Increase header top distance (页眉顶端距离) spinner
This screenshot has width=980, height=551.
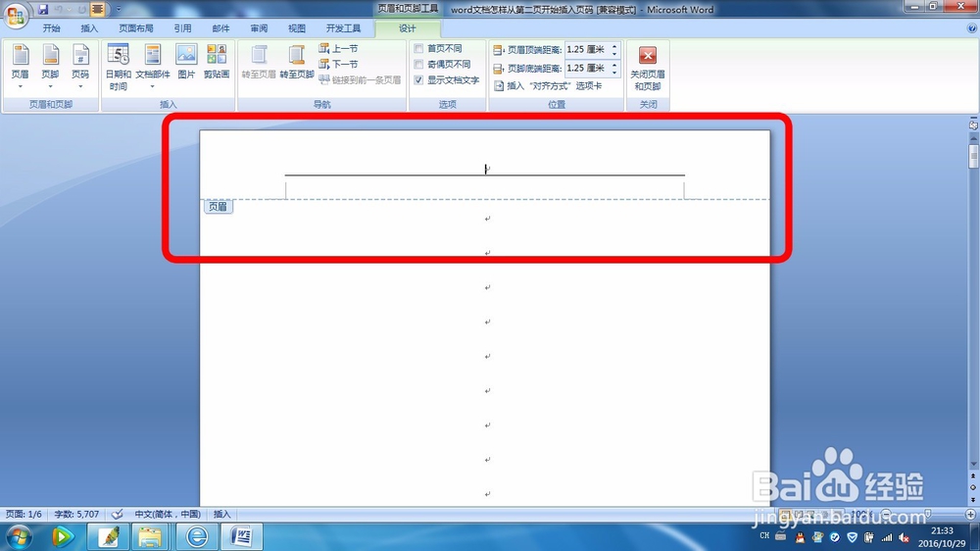point(614,46)
